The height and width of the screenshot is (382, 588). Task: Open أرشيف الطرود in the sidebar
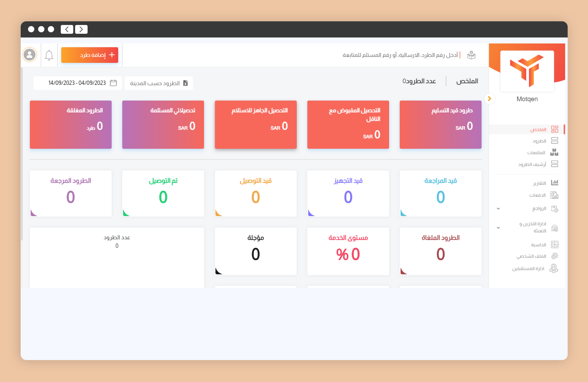click(x=532, y=164)
